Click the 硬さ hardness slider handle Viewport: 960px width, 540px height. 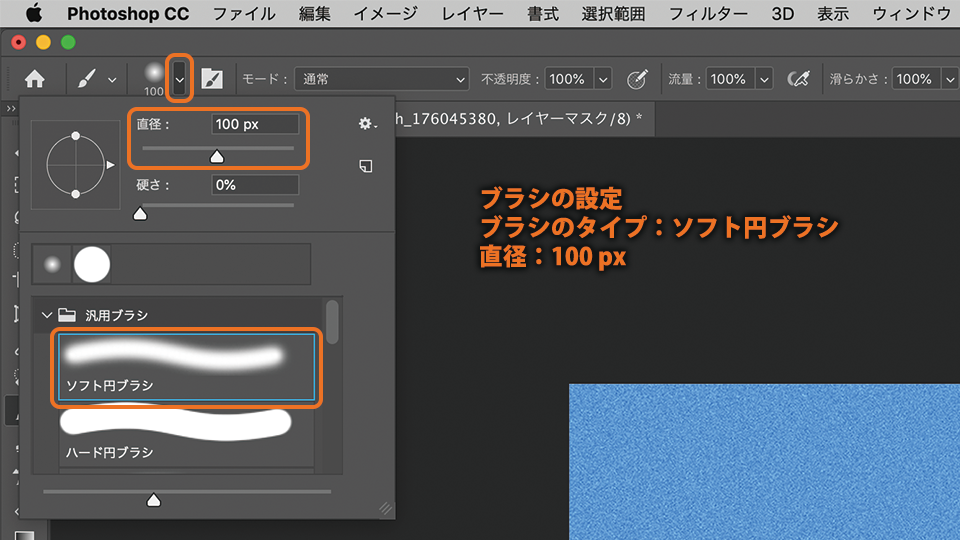click(140, 214)
